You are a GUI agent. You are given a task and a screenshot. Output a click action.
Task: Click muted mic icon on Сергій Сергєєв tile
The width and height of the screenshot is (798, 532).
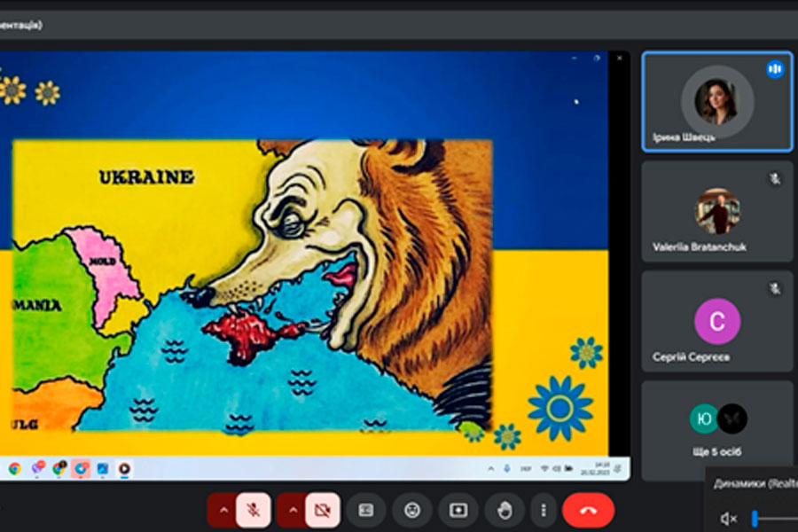(775, 289)
